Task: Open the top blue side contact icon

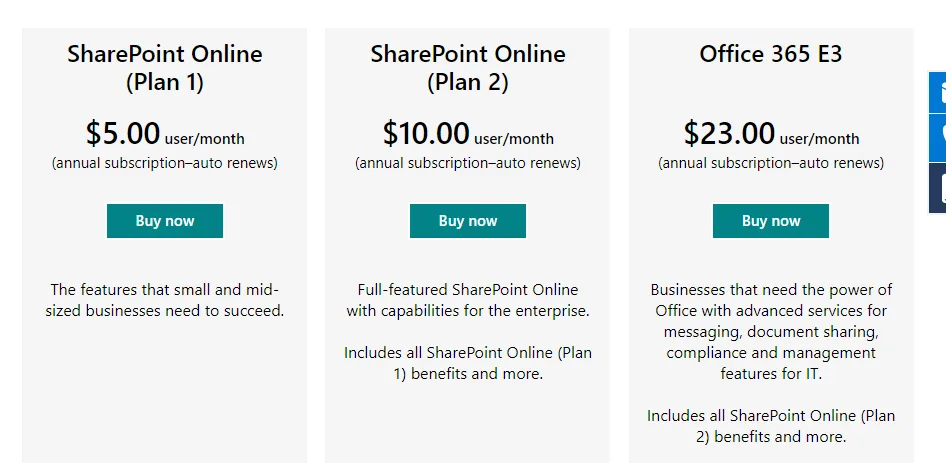Action: pos(938,92)
